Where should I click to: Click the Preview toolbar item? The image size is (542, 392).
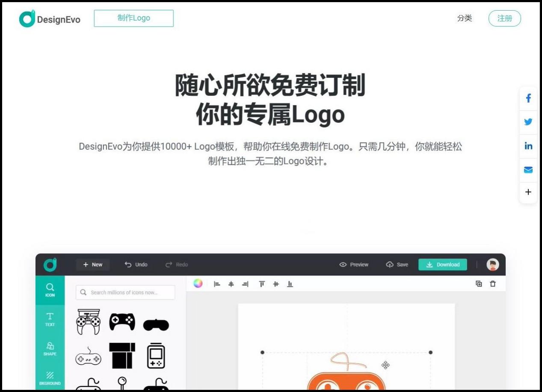point(354,264)
